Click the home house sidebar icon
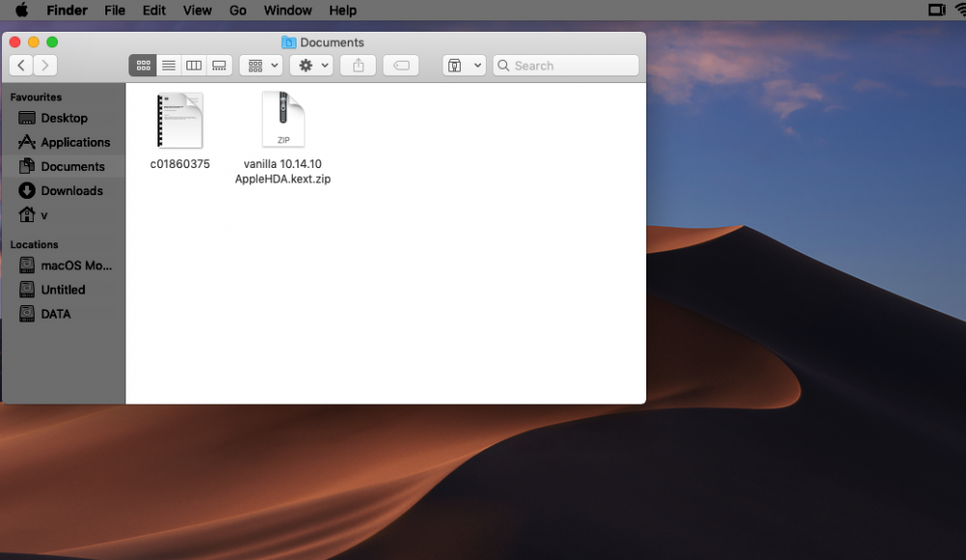 (x=26, y=214)
